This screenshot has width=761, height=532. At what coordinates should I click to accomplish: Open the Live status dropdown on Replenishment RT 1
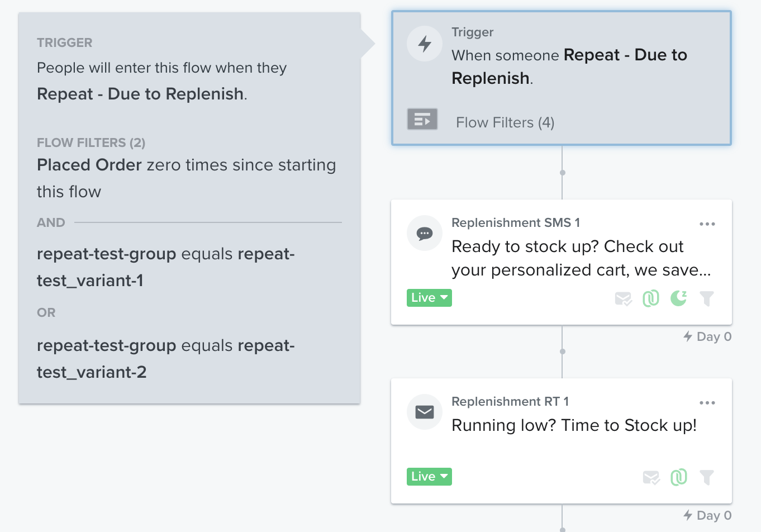click(429, 477)
